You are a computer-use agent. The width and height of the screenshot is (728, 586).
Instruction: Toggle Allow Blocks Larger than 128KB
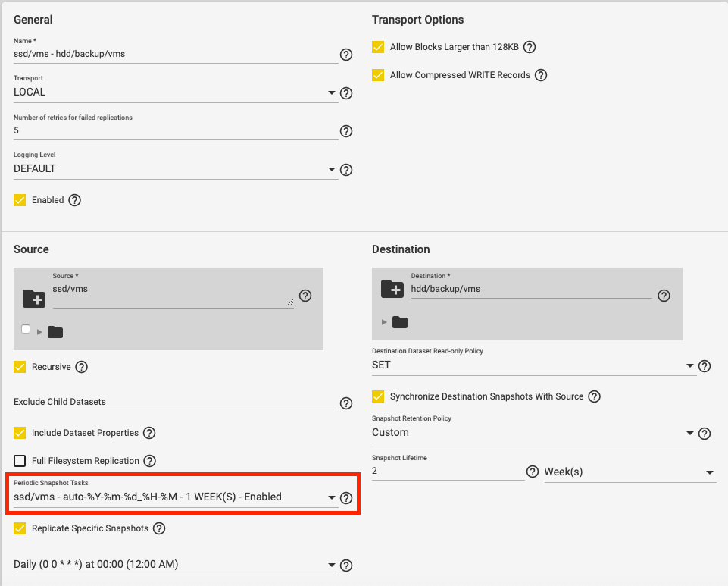point(379,47)
